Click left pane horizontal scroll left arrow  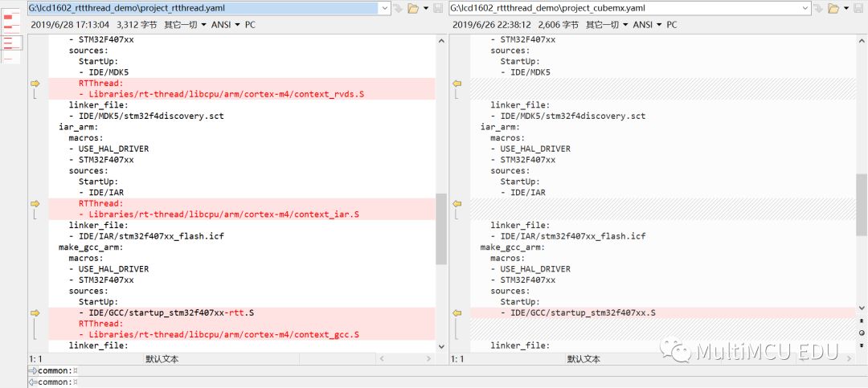pyautogui.click(x=381, y=359)
